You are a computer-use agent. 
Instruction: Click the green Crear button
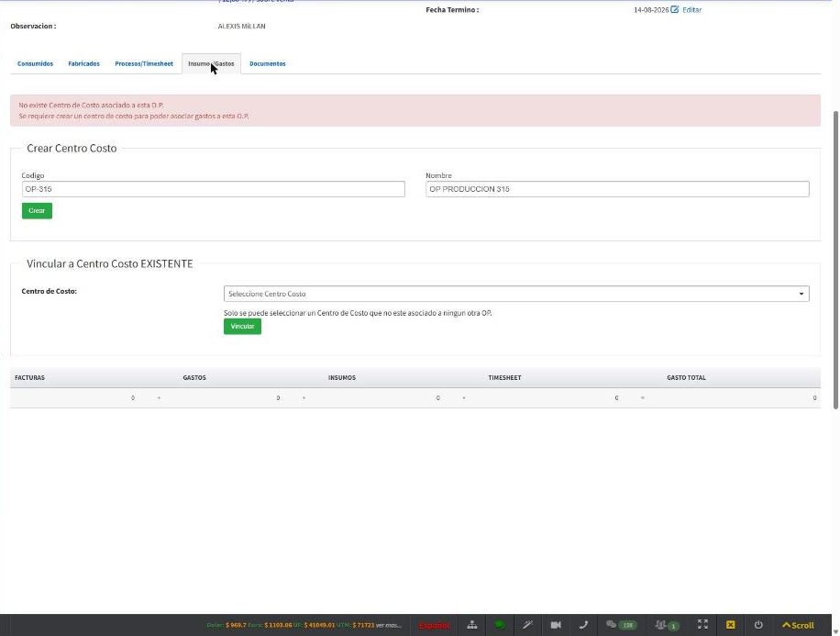(37, 211)
